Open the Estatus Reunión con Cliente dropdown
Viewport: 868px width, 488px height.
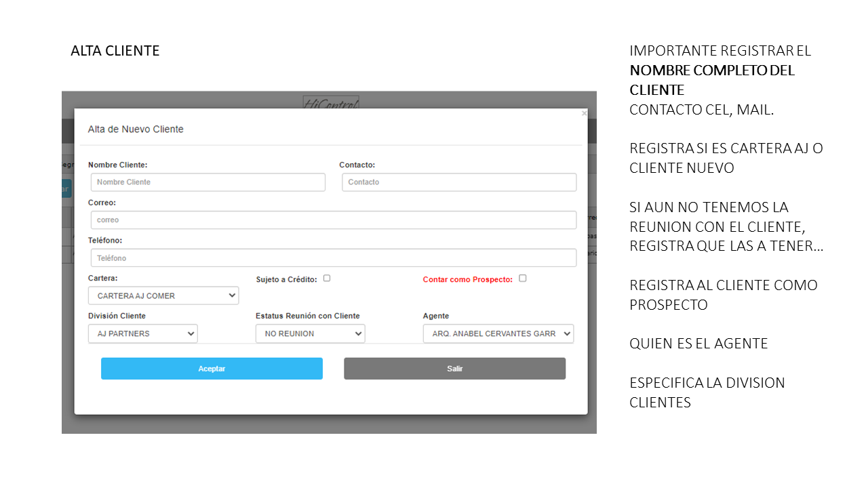310,334
